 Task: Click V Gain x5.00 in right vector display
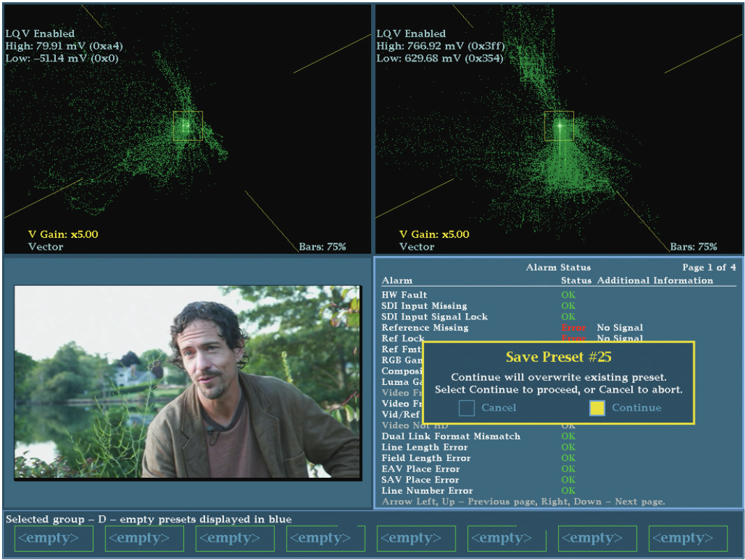tap(435, 234)
